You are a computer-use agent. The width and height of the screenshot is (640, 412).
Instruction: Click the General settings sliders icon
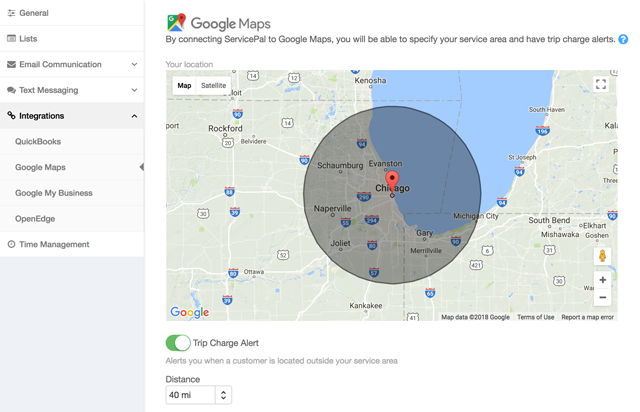11,13
